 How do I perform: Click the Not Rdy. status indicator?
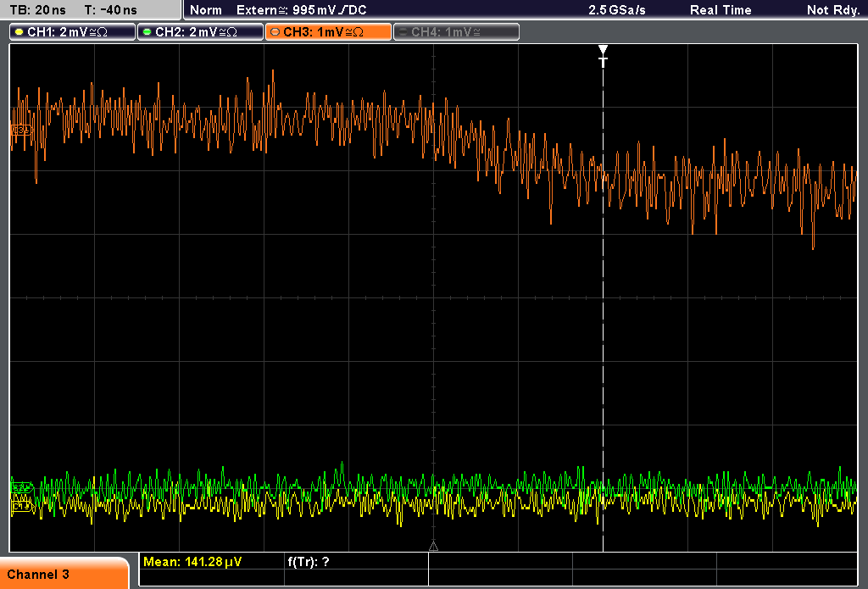[832, 10]
